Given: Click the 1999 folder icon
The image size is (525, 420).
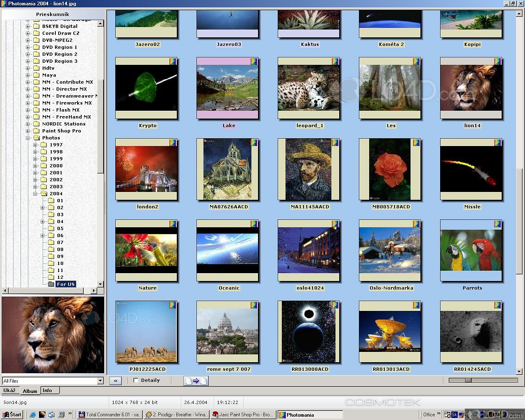Looking at the screenshot, I should pos(44,159).
